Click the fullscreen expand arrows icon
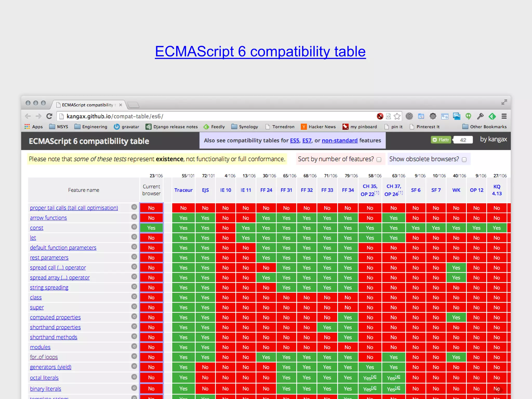This screenshot has height=399, width=532. pos(504,102)
